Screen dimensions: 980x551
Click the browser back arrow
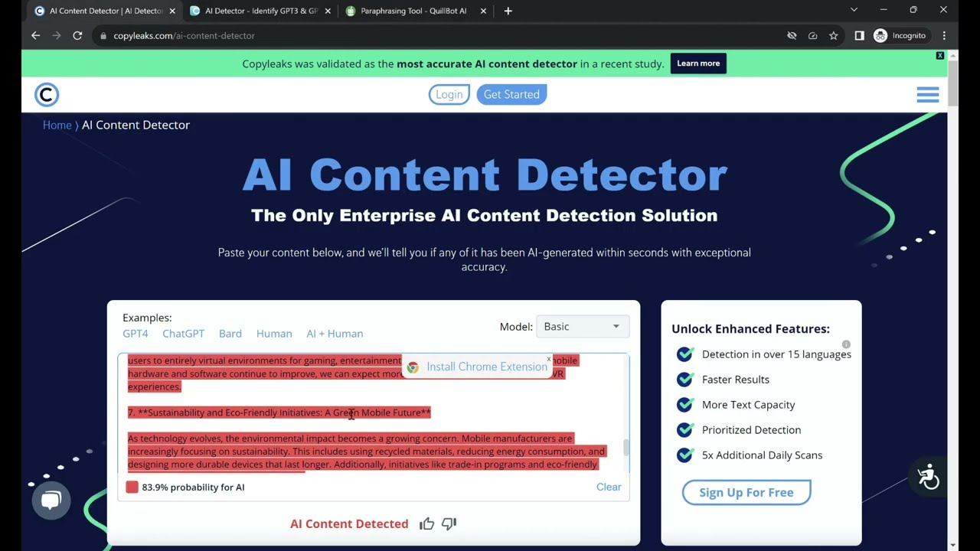coord(35,35)
